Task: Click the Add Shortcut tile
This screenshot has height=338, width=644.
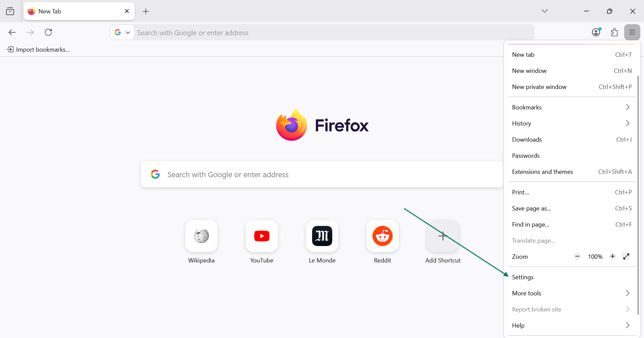Action: tap(443, 236)
